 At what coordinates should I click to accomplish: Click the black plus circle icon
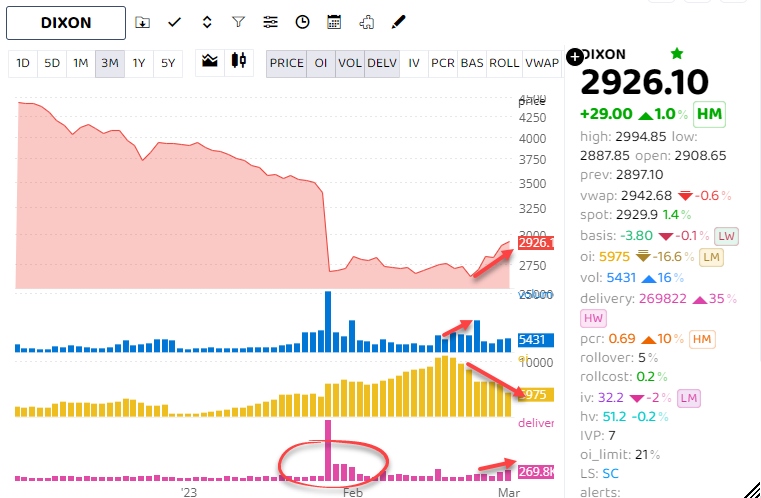point(575,57)
